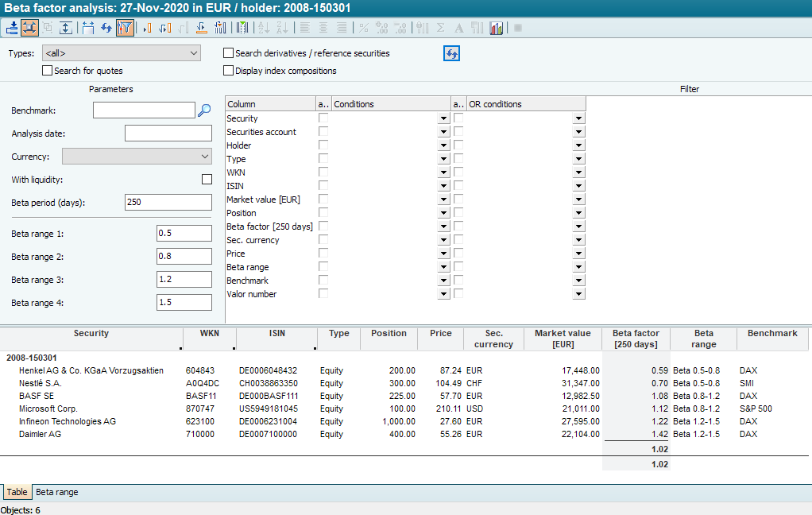Click the export download icon in toolbar
This screenshot has width=812, height=515.
click(12, 28)
